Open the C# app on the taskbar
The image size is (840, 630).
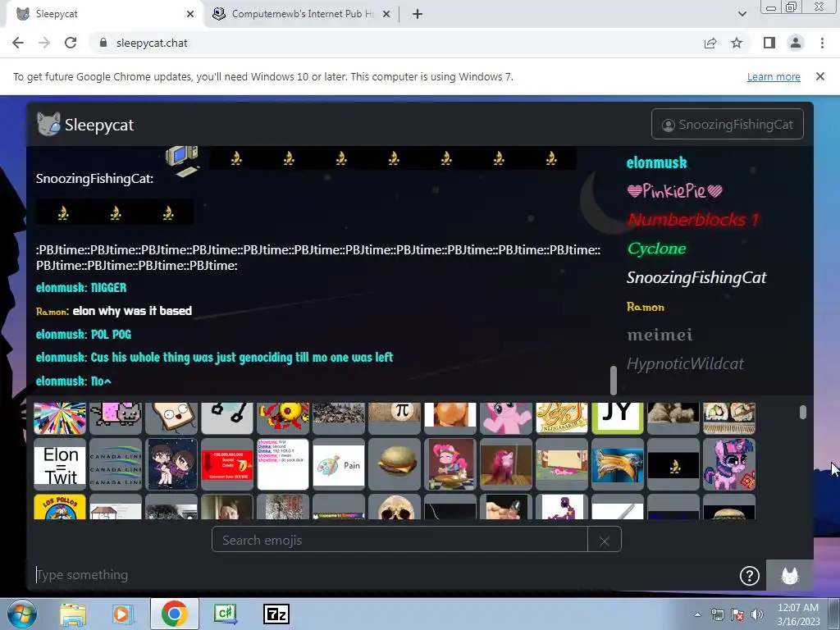(226, 614)
